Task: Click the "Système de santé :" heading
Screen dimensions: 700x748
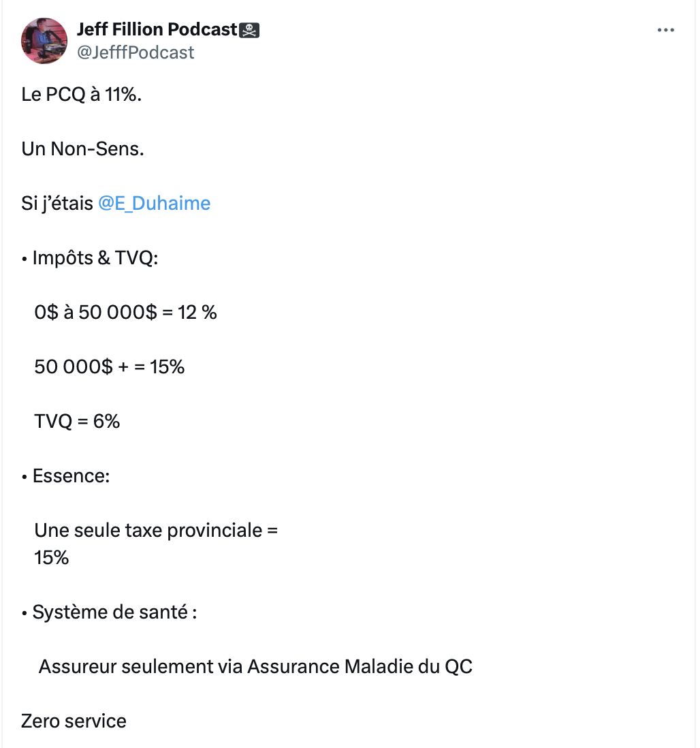Action: 114,612
